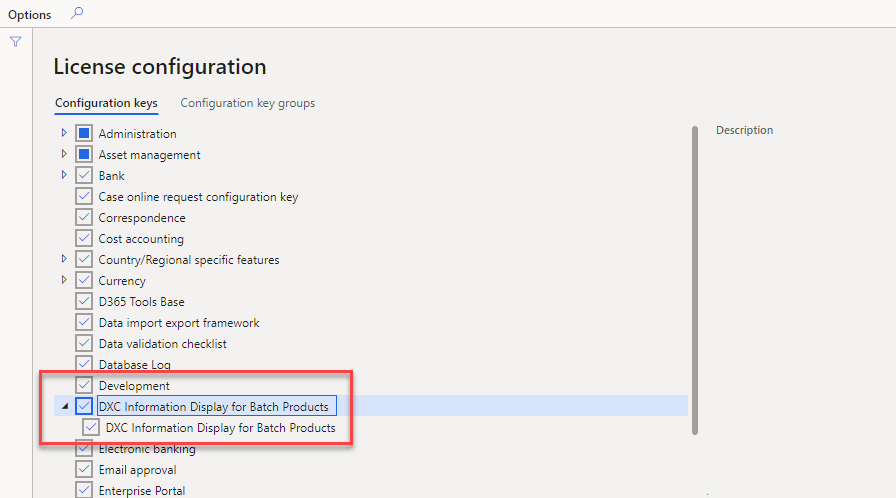Screen dimensions: 896x498
Task: Click Case online request configuration key
Action: (198, 197)
